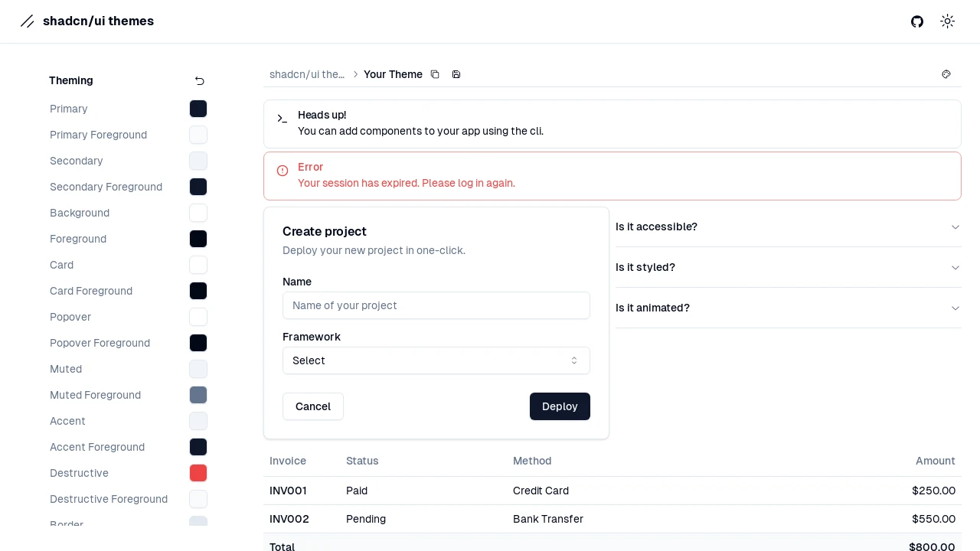Expand the 'Is it animated?' accordion

788,308
